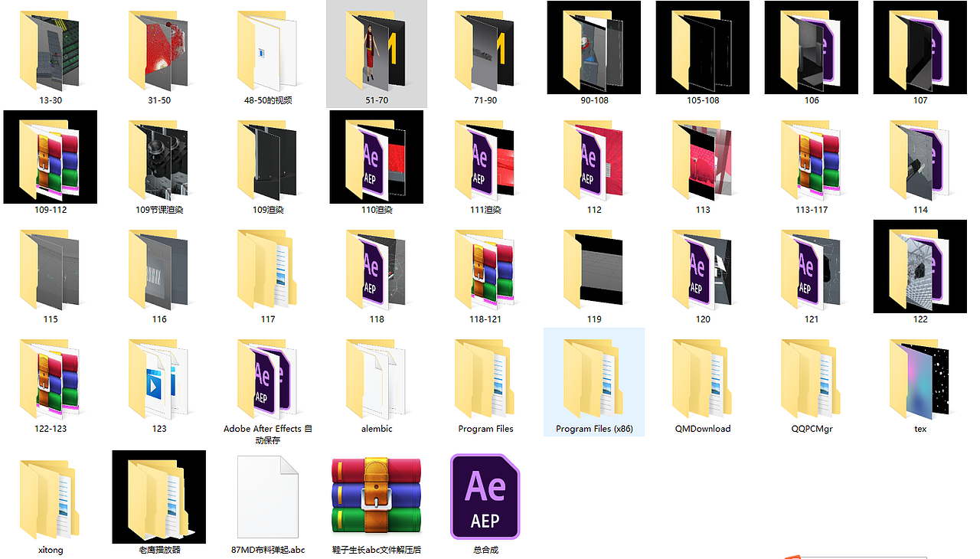Select the 71-90 folder icon
This screenshot has width=980, height=559.
485,51
